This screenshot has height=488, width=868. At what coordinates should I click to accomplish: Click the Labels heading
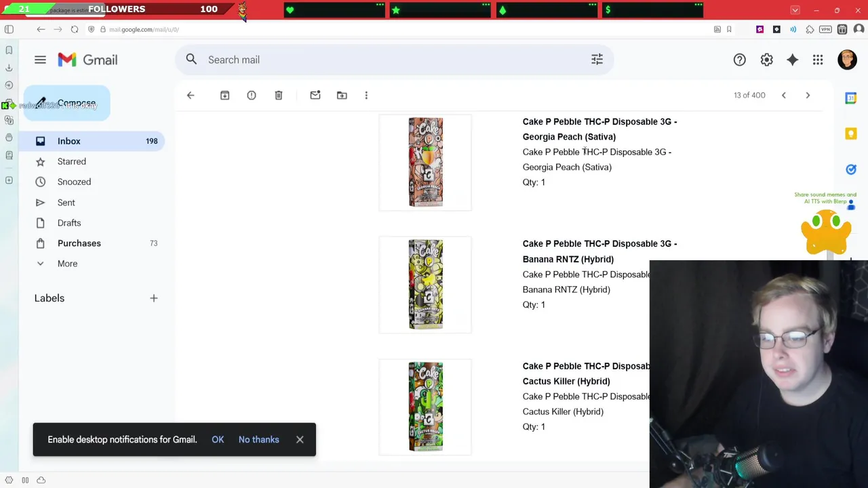coord(50,298)
